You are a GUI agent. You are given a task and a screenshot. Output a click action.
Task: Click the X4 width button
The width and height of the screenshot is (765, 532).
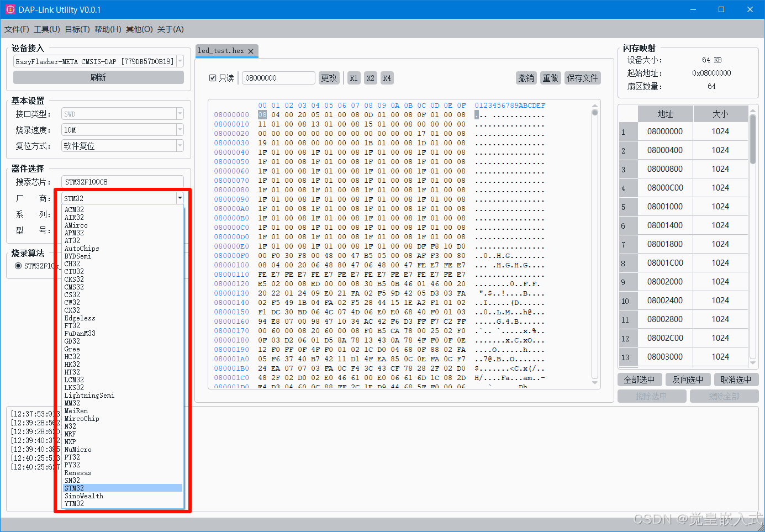point(387,78)
